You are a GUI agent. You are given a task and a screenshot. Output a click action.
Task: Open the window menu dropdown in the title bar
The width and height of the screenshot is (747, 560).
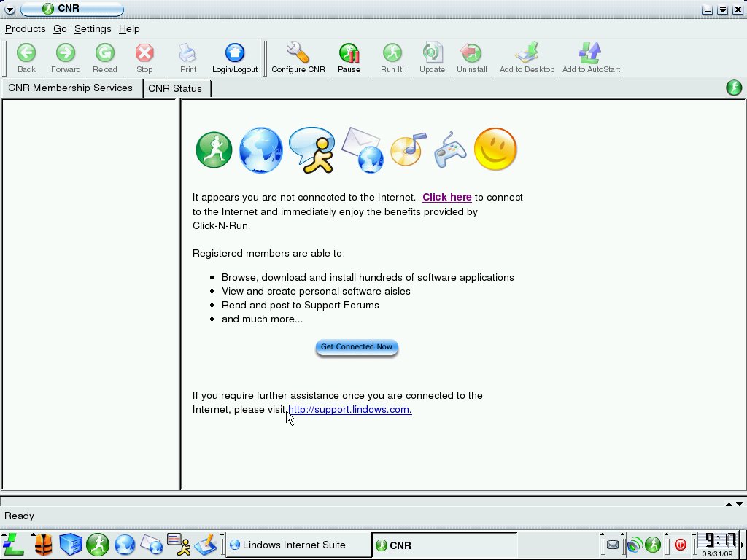click(x=9, y=9)
